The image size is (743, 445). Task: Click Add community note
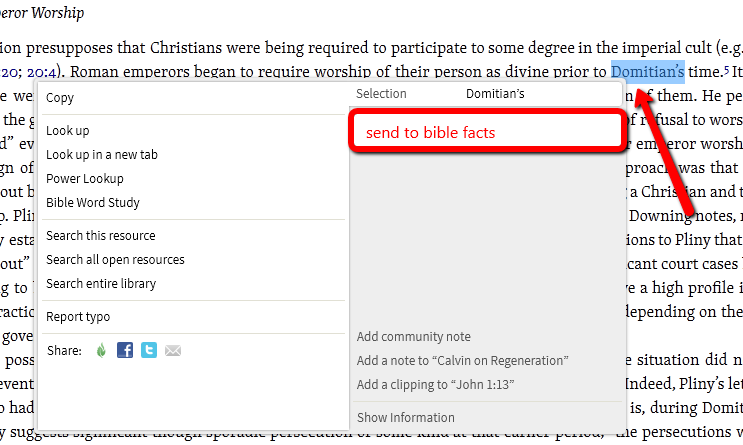click(x=413, y=337)
